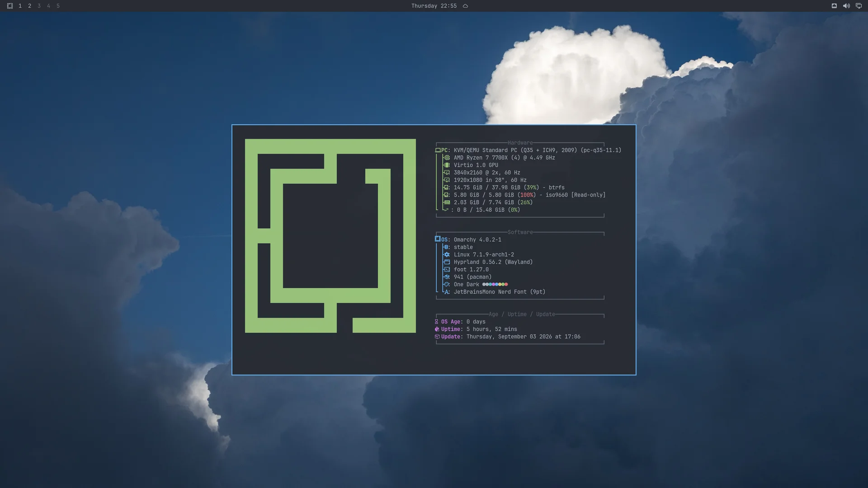The height and width of the screenshot is (488, 868).
Task: Click the Update date line text
Action: [523, 337]
